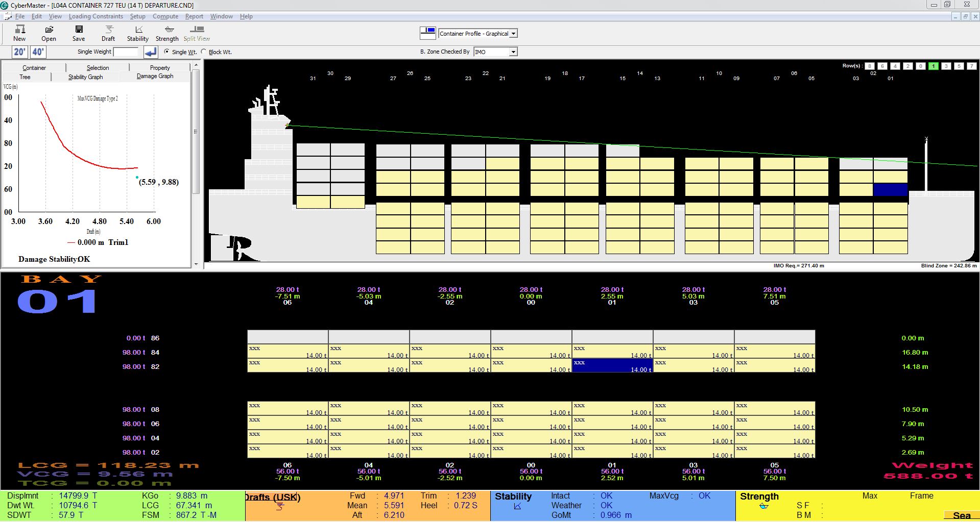Click the LCG = 118.23 m readout
This screenshot has width=980, height=522.
(x=108, y=465)
